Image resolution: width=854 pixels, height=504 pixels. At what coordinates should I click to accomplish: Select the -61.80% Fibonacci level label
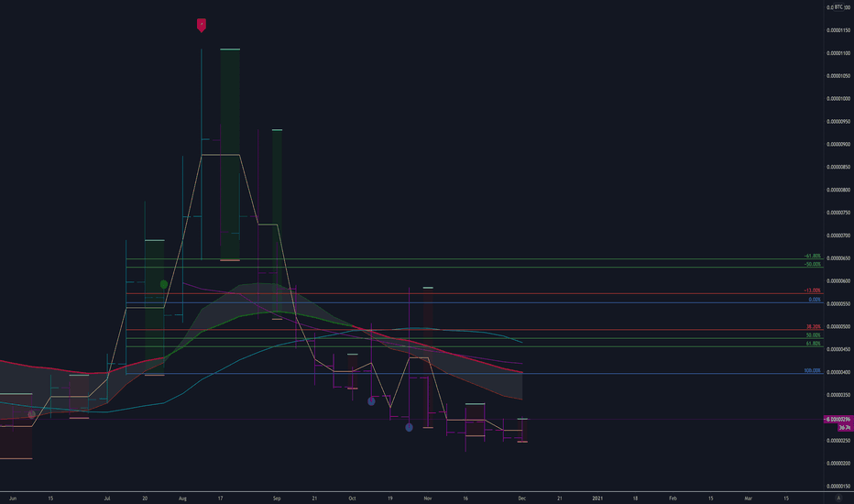[813, 256]
